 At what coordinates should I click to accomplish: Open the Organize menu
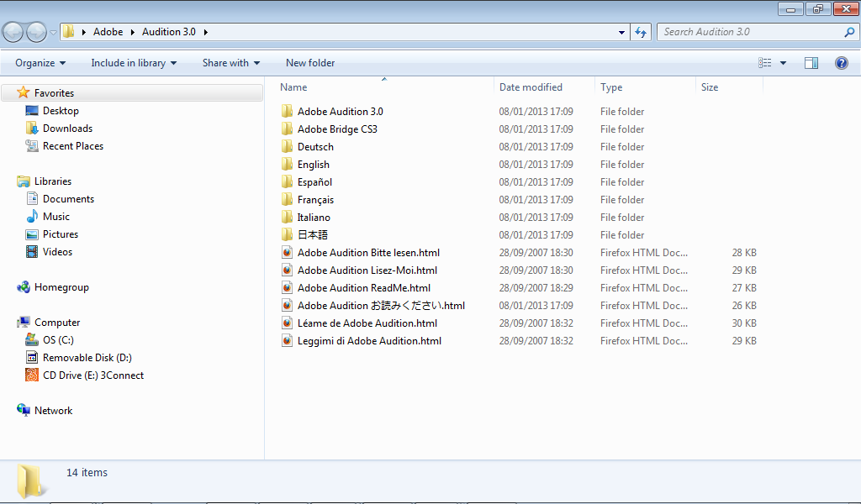pyautogui.click(x=40, y=63)
